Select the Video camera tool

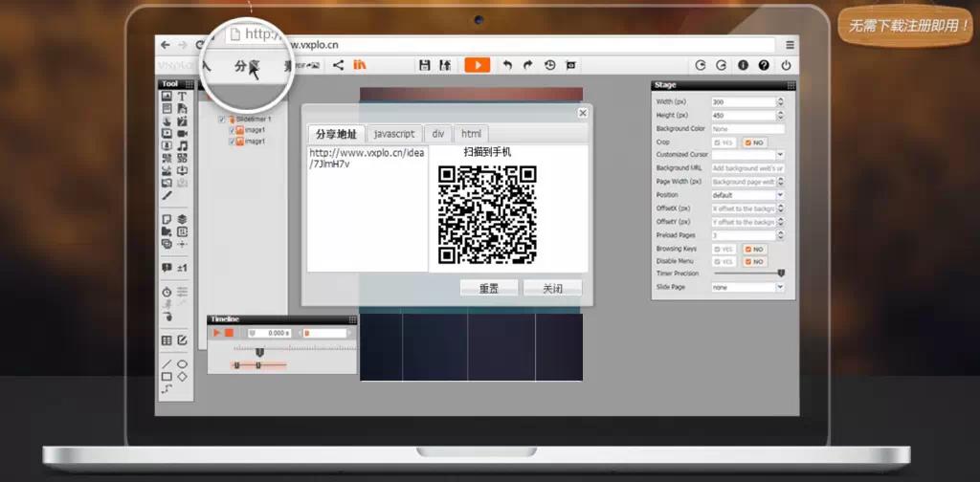(182, 134)
